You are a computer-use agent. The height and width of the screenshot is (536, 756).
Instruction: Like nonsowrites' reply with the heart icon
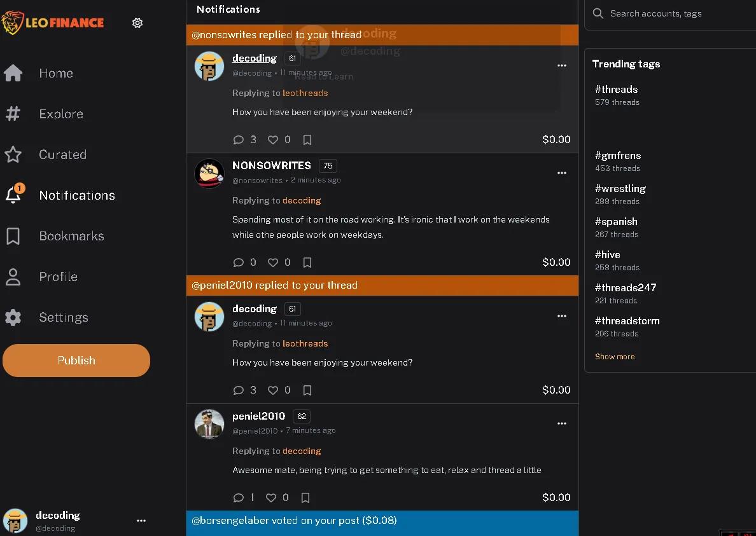(x=272, y=262)
